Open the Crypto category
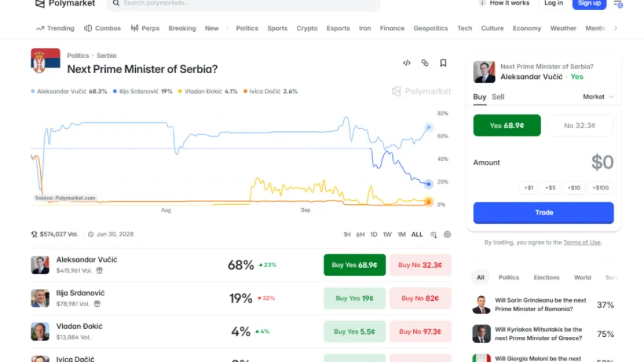The image size is (644, 362). 307,28
